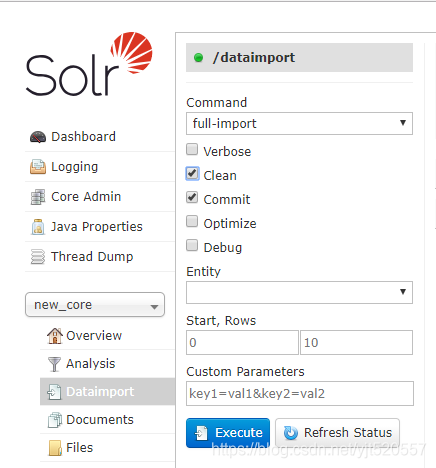
Task: Click the Start field showing 0
Action: [x=242, y=343]
